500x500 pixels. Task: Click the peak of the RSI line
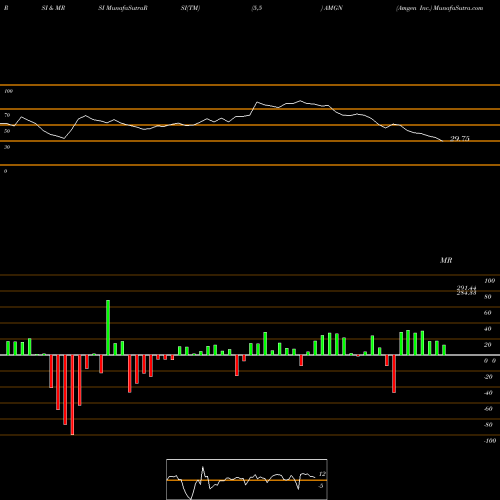point(300,101)
